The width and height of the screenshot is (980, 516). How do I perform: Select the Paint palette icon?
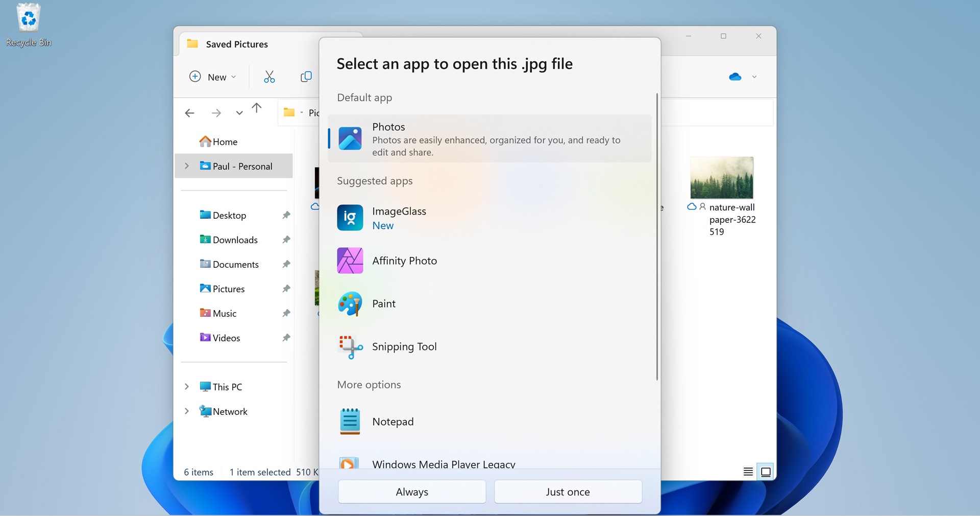350,304
